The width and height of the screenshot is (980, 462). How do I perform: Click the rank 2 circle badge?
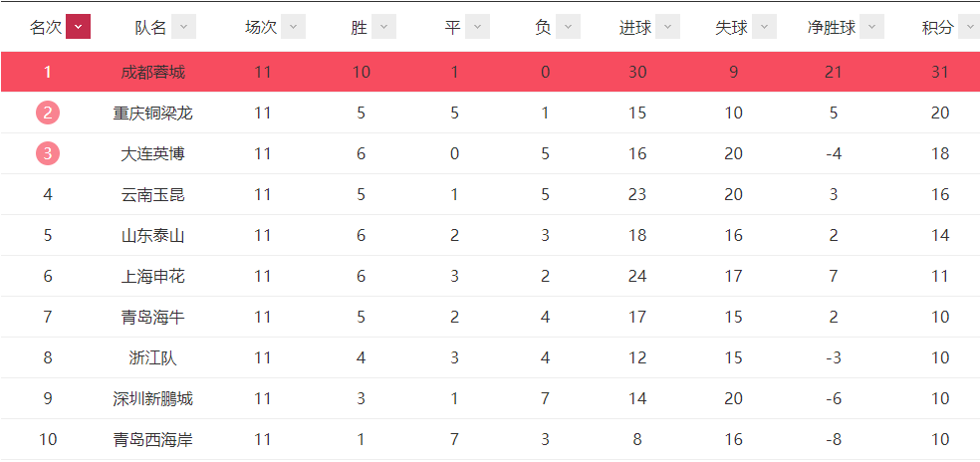point(48,114)
